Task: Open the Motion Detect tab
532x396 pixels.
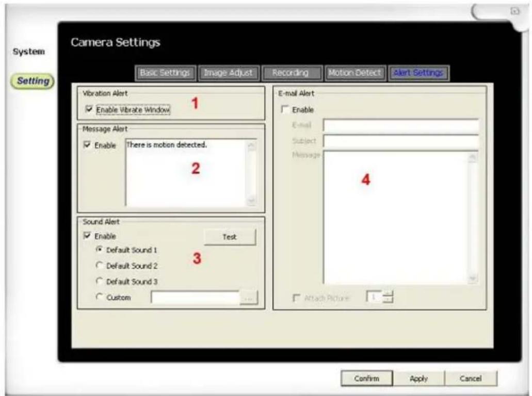Action: click(x=355, y=73)
